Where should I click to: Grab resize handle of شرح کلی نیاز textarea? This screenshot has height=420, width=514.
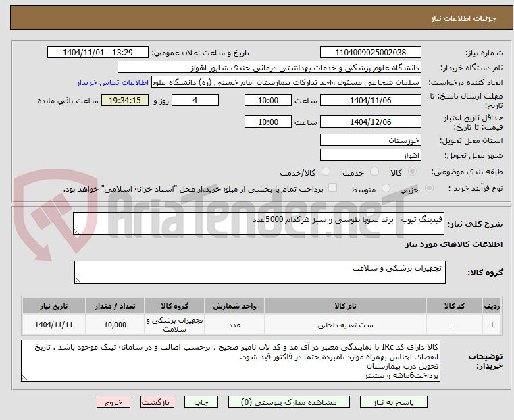pyautogui.click(x=76, y=232)
